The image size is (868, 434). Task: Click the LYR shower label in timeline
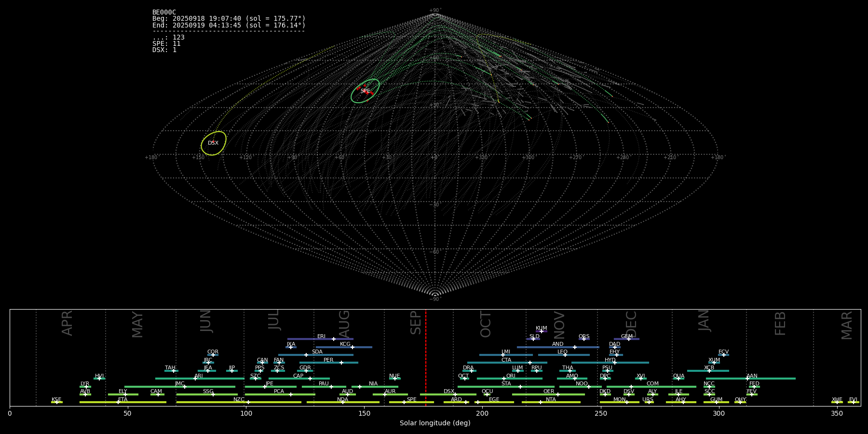coord(85,384)
